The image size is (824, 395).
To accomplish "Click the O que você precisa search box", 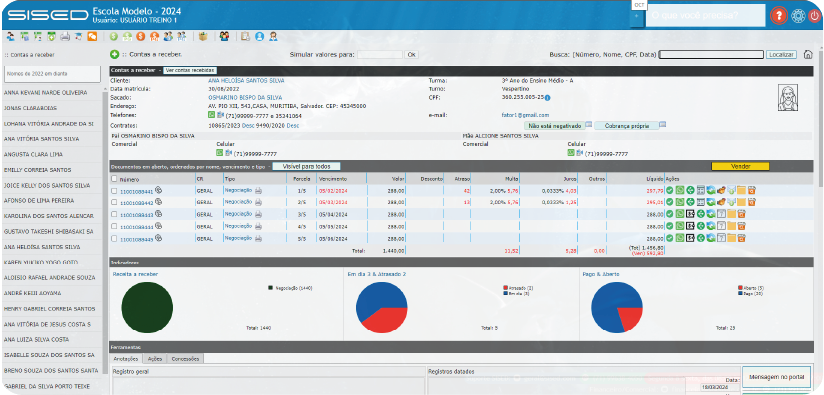I will pos(705,16).
